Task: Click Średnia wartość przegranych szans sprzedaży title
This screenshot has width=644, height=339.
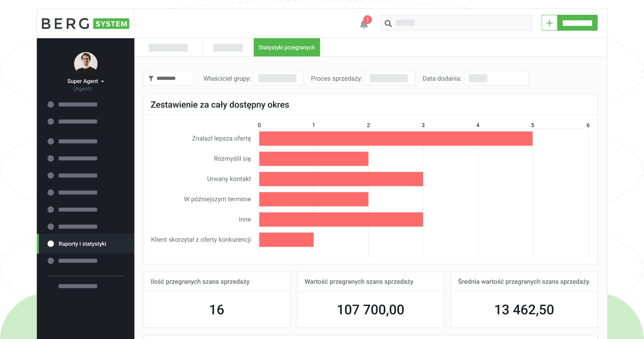Action: coord(524,282)
